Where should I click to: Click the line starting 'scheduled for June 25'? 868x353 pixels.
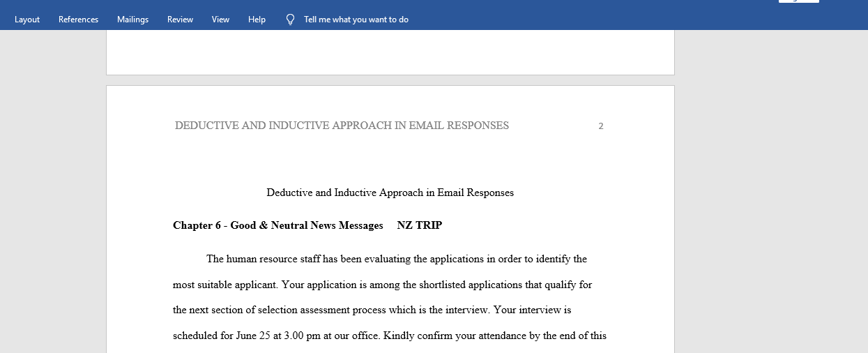point(390,336)
